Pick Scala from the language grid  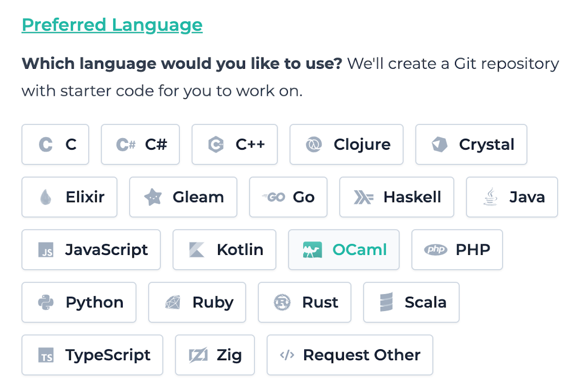[x=411, y=302]
